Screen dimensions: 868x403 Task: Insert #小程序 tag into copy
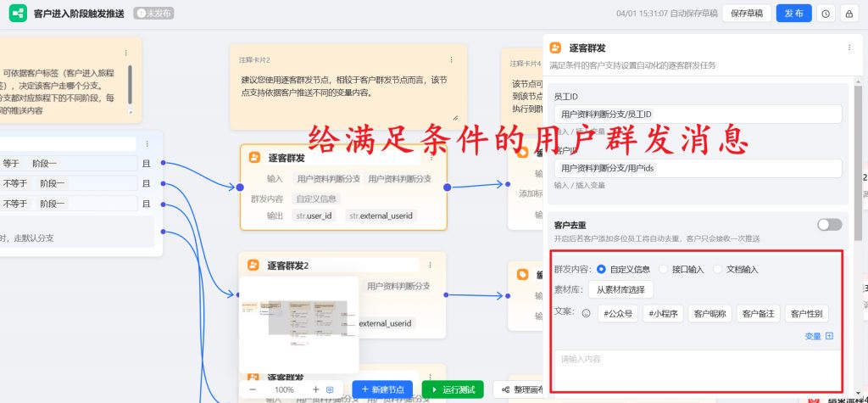click(663, 313)
